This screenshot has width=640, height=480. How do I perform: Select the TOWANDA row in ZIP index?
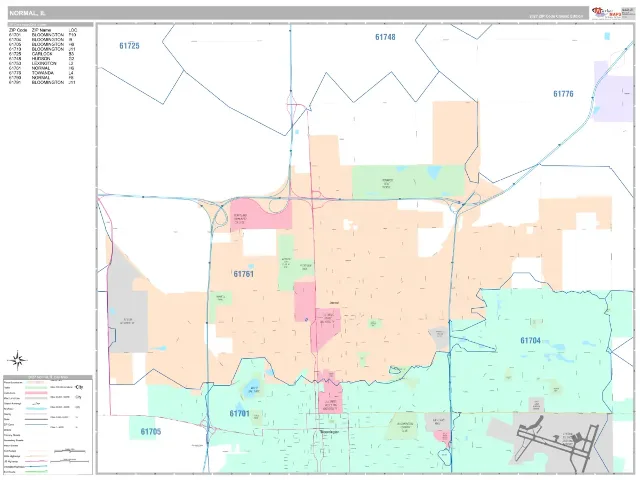point(42,73)
